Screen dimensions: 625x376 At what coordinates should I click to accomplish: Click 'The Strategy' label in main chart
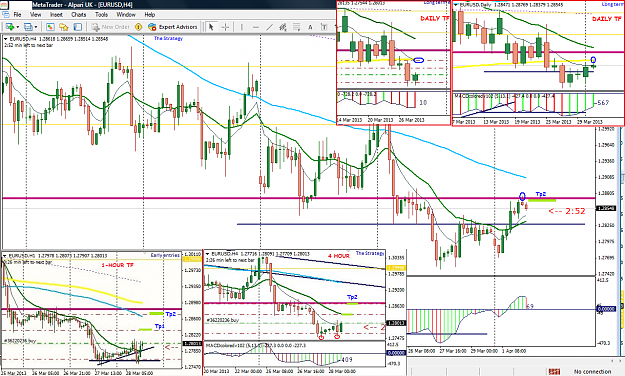(x=168, y=38)
